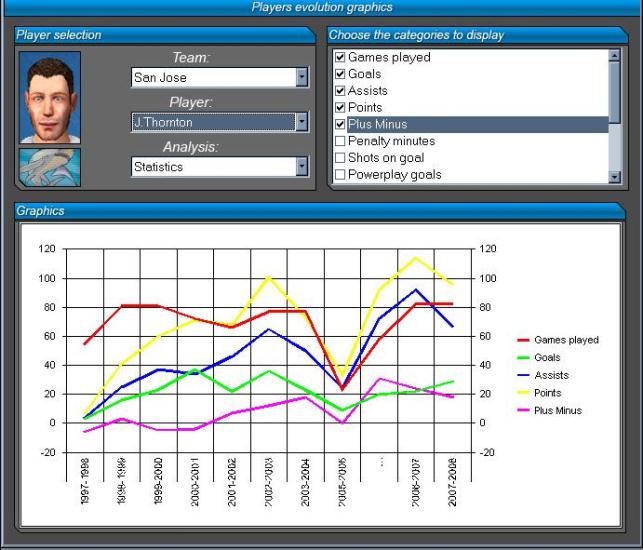Expand the Player dropdown list

(302, 122)
